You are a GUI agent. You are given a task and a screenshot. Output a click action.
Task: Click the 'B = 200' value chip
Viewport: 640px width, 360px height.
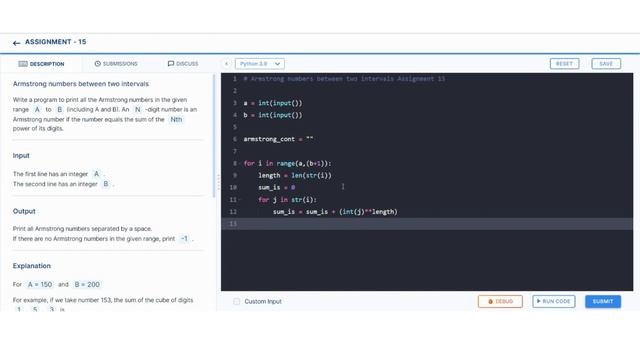tap(87, 284)
